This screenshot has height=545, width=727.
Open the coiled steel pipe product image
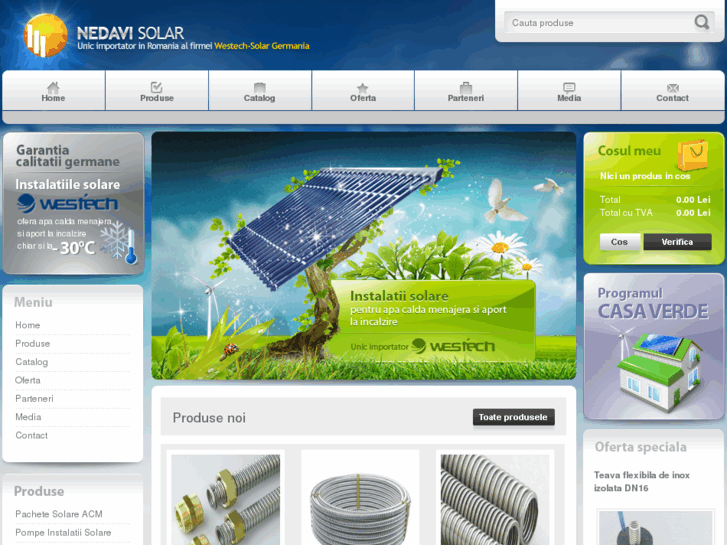tap(360, 499)
